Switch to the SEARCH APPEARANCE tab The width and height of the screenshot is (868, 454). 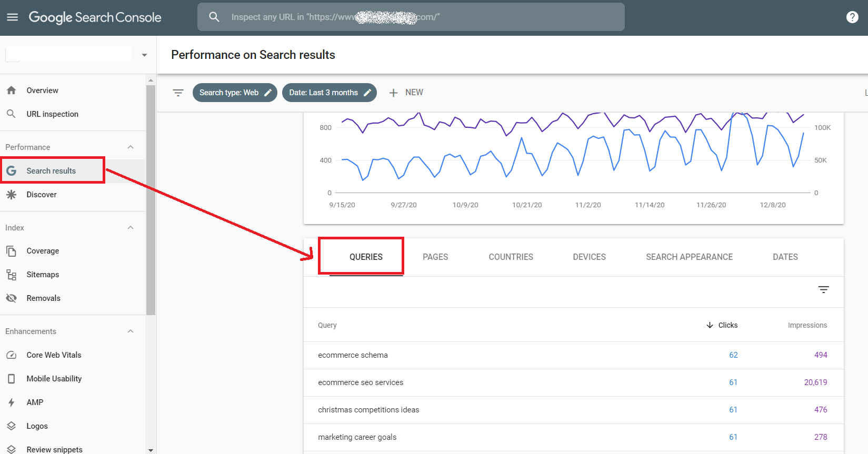pos(690,257)
